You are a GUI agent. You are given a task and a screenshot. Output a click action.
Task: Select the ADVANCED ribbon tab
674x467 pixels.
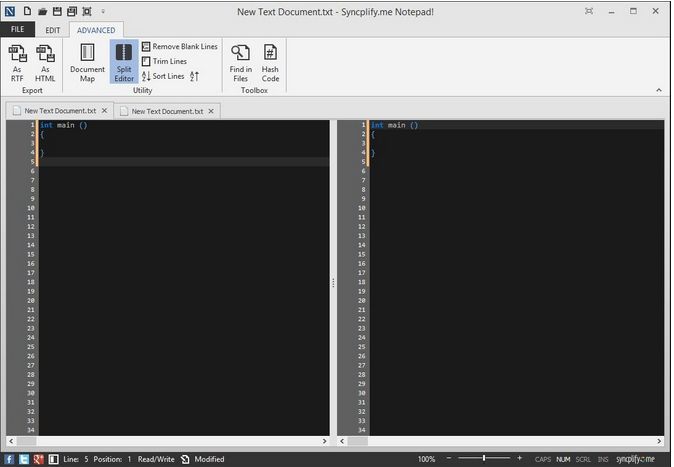96,30
